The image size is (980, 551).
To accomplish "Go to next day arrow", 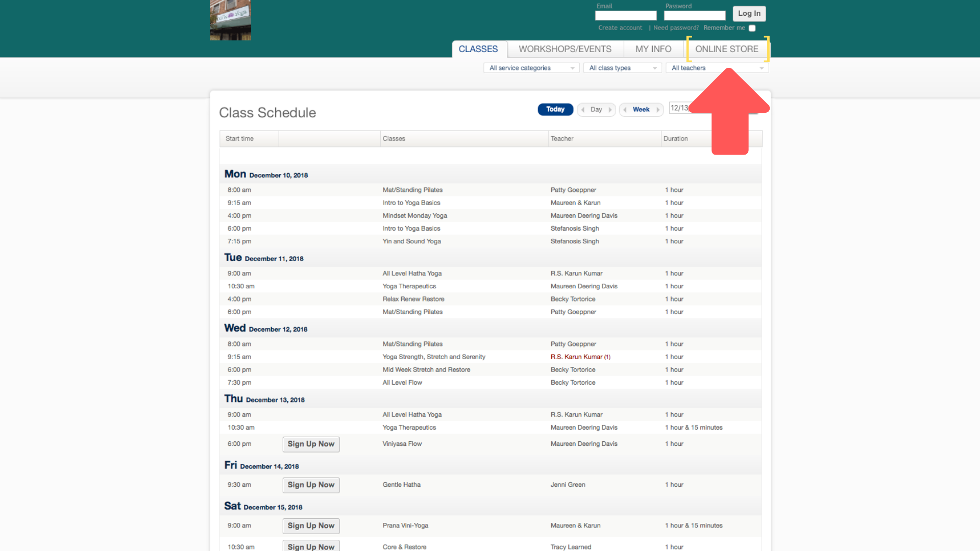I will tap(610, 110).
